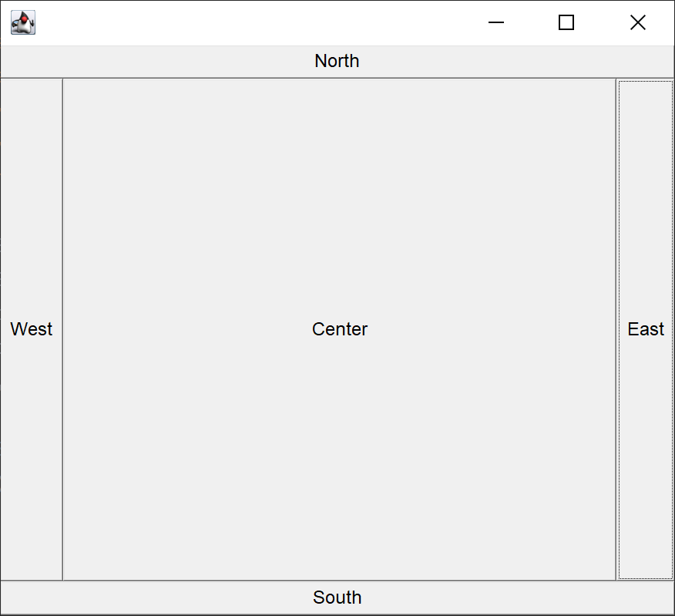Activate the East button with dotted focus

pos(645,329)
